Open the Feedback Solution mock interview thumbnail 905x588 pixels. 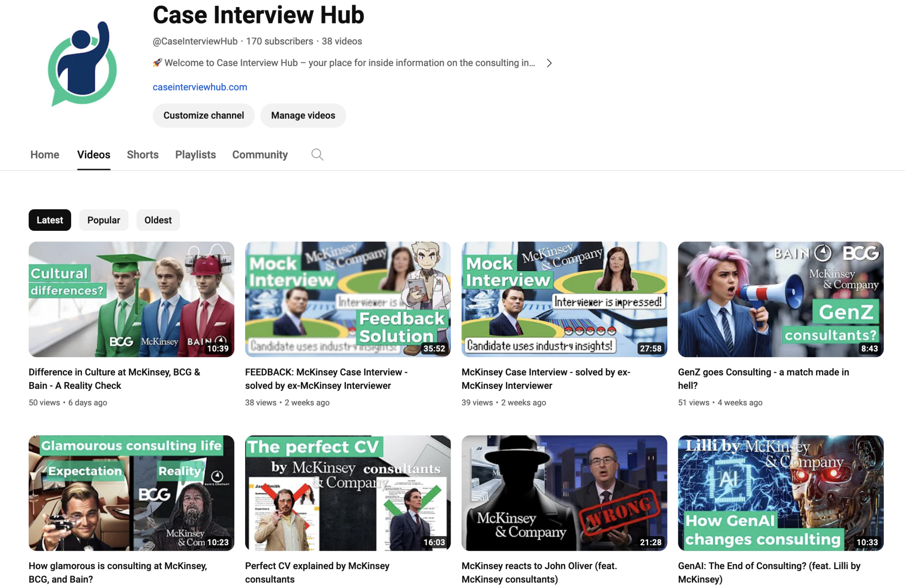coord(348,299)
